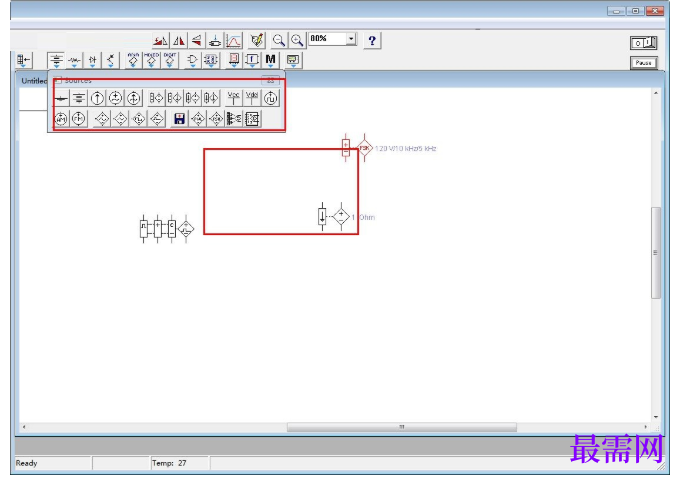This screenshot has width=682, height=480.
Task: Open the Miscellaneous (M) parts bin
Action: (271, 60)
